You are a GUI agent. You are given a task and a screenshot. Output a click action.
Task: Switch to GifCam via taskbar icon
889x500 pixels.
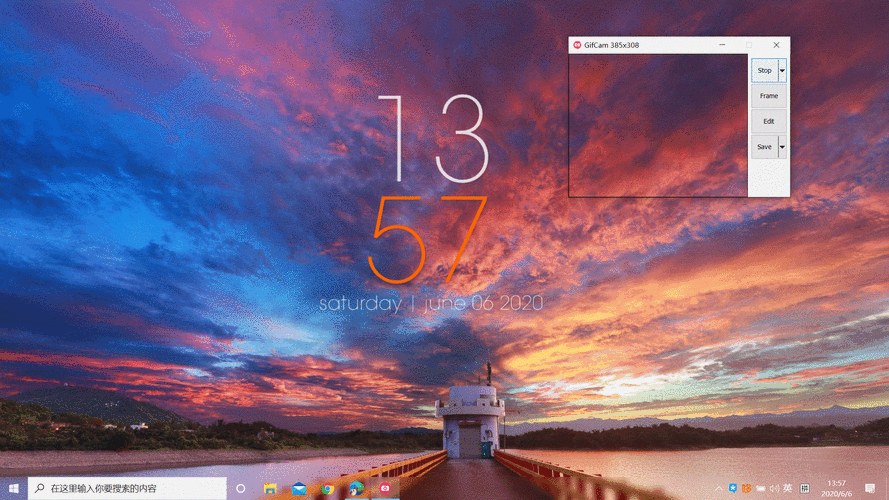pyautogui.click(x=384, y=488)
